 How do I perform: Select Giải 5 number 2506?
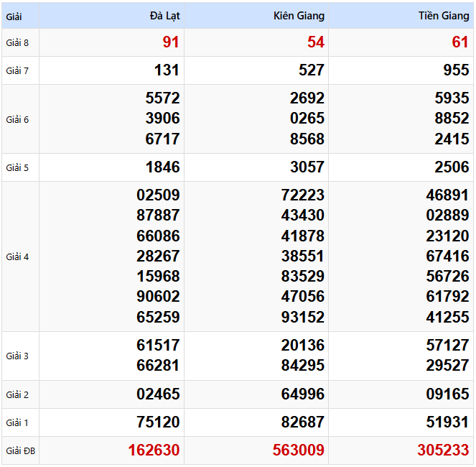(x=452, y=167)
